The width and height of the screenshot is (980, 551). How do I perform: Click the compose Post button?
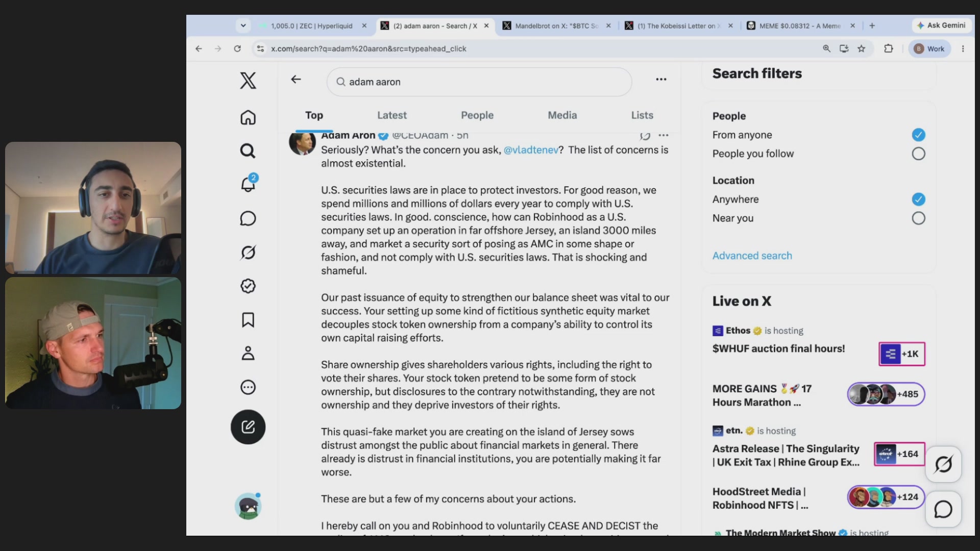(248, 427)
